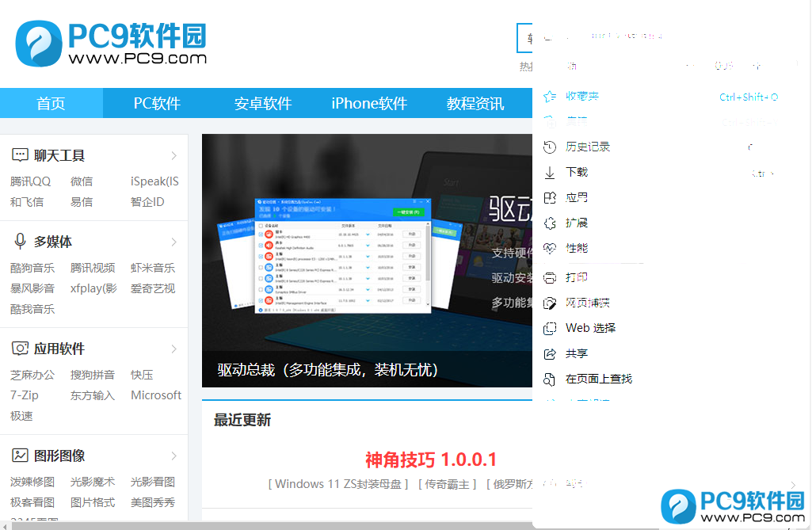Open the 极客看图 link
812x530 pixels.
pyautogui.click(x=32, y=502)
